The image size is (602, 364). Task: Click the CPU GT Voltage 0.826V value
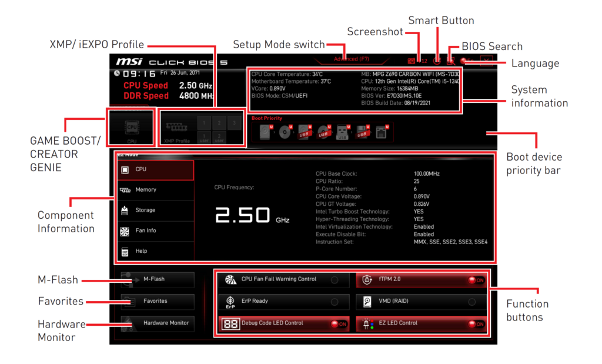point(422,204)
